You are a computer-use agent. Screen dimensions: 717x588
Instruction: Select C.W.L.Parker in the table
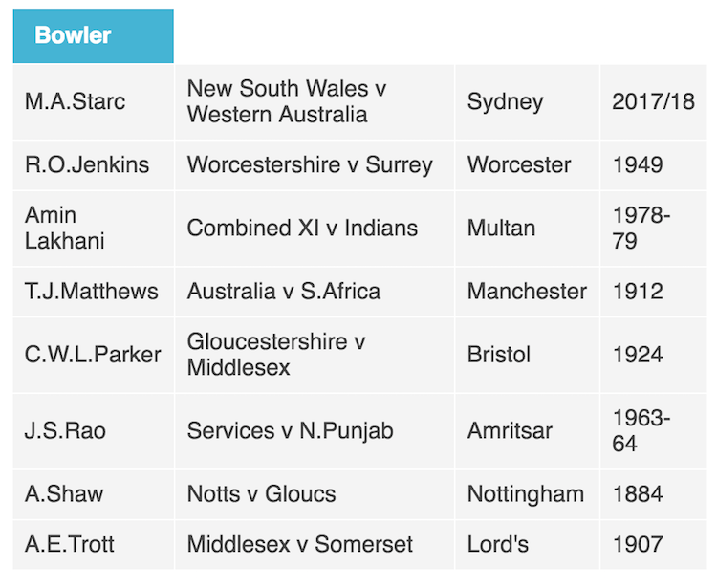tap(93, 355)
